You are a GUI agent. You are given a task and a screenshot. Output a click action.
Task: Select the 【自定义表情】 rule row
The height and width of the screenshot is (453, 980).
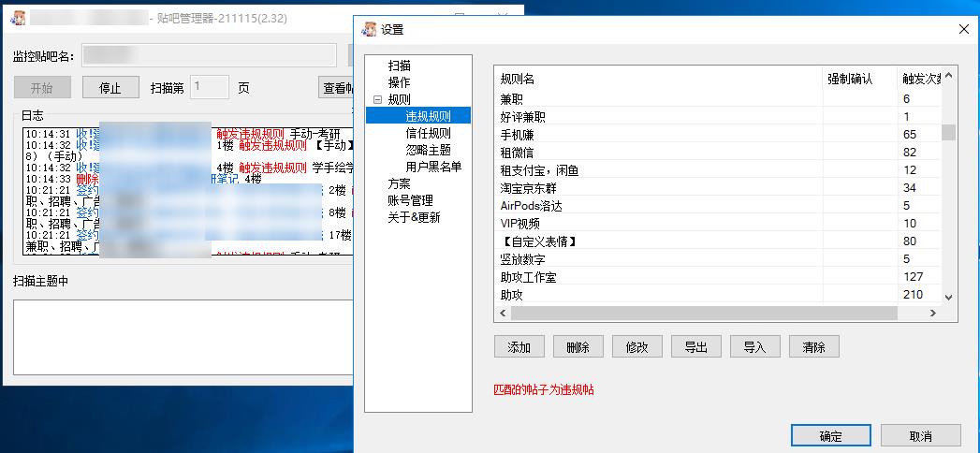click(718, 241)
